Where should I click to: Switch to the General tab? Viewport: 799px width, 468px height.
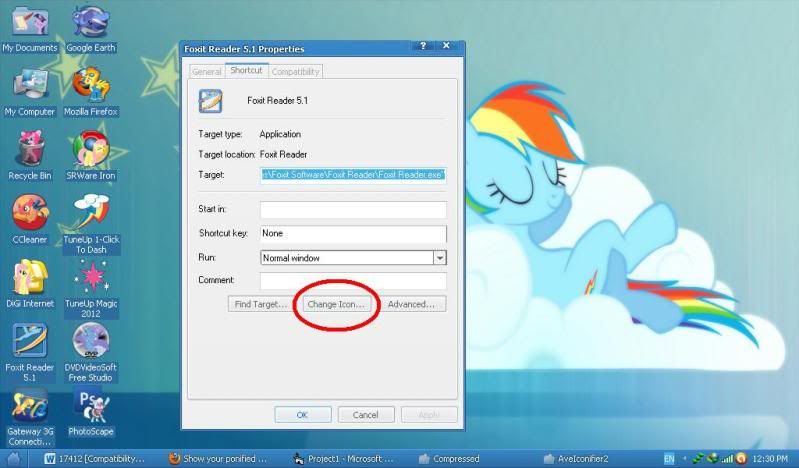pos(206,72)
